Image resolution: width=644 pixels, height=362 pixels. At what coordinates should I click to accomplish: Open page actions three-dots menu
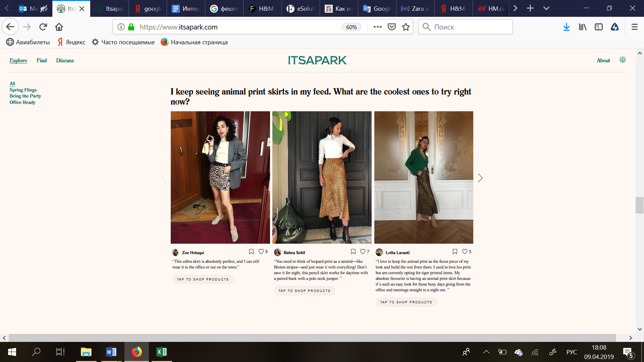[377, 27]
